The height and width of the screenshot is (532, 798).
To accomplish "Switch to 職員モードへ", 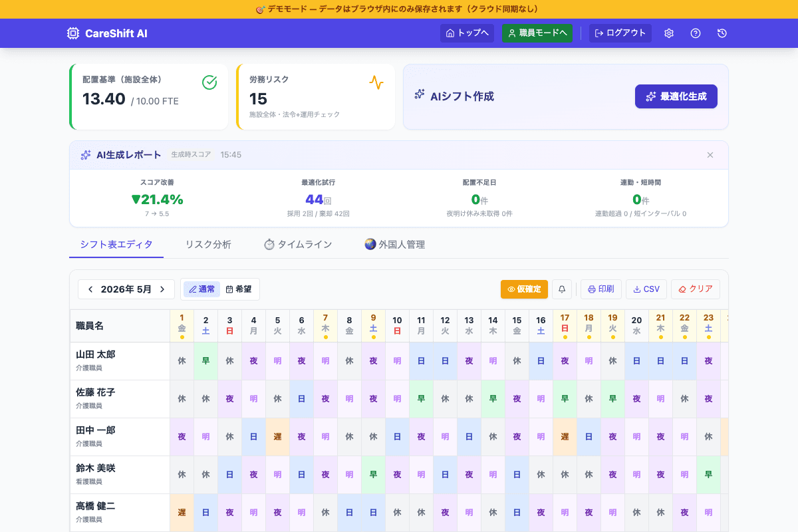I will tap(537, 33).
